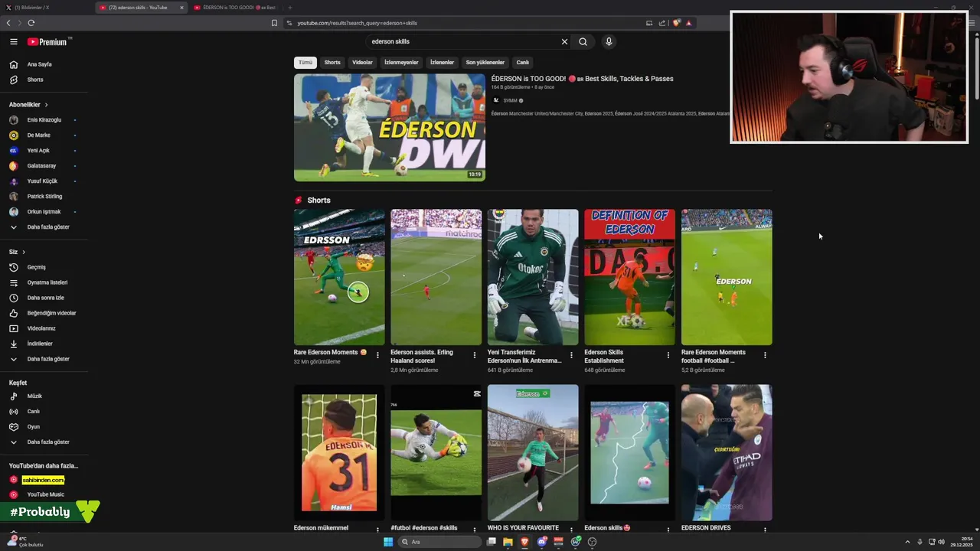Select the Shorts filter chip
Viewport: 980px width, 551px height.
point(332,63)
